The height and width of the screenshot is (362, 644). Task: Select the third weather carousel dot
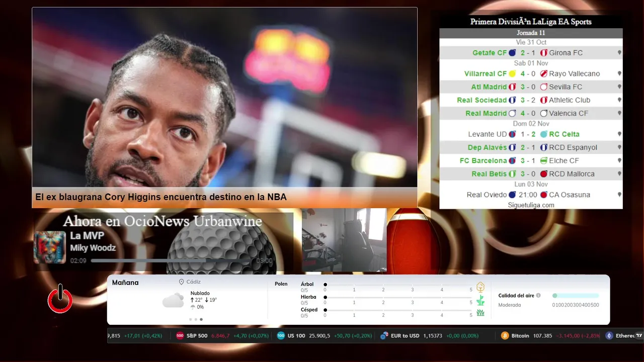(201, 319)
